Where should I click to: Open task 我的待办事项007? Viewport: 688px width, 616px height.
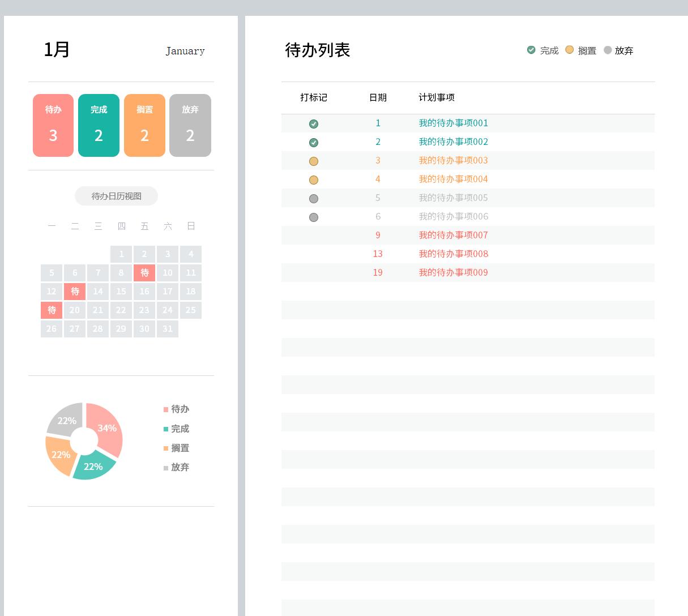click(453, 235)
